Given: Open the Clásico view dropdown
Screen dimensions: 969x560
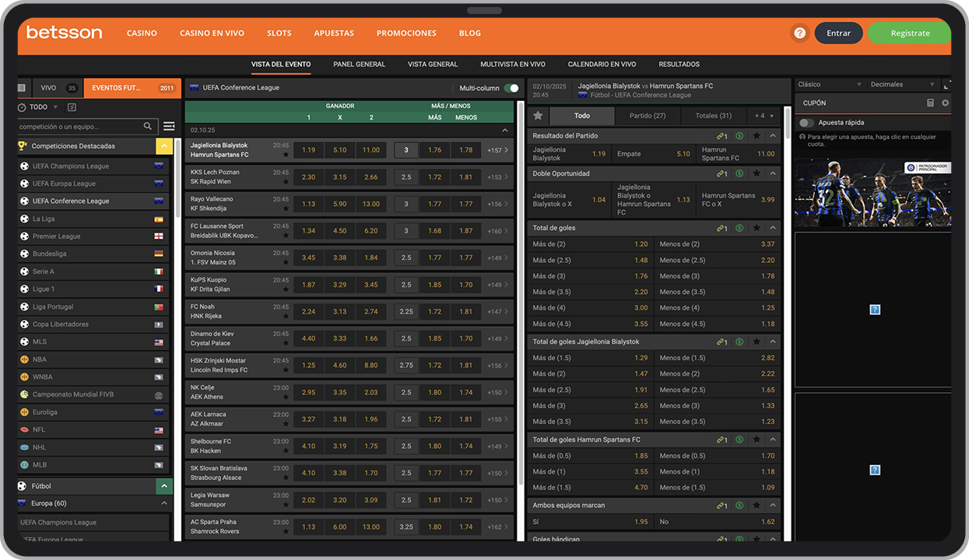Looking at the screenshot, I should pos(829,84).
